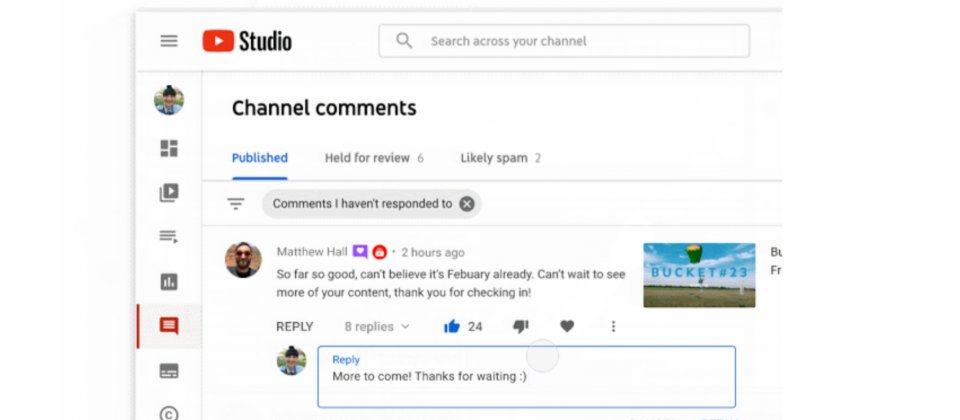The width and height of the screenshot is (960, 420).
Task: Open the Videos content sidebar icon
Action: (x=169, y=193)
